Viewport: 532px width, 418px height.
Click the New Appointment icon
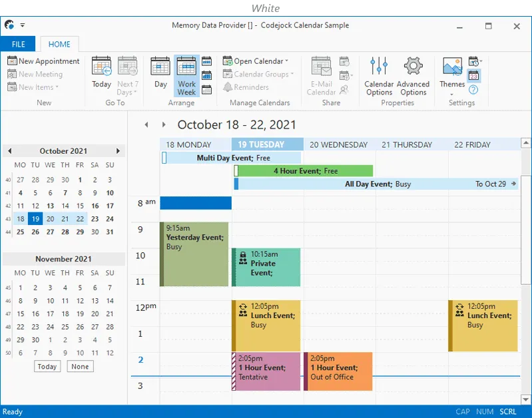[12, 61]
